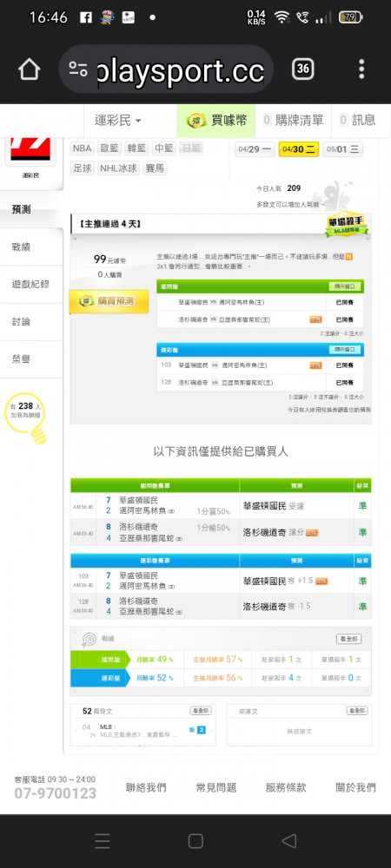Tap the user avatar thumbnail

click(x=30, y=149)
